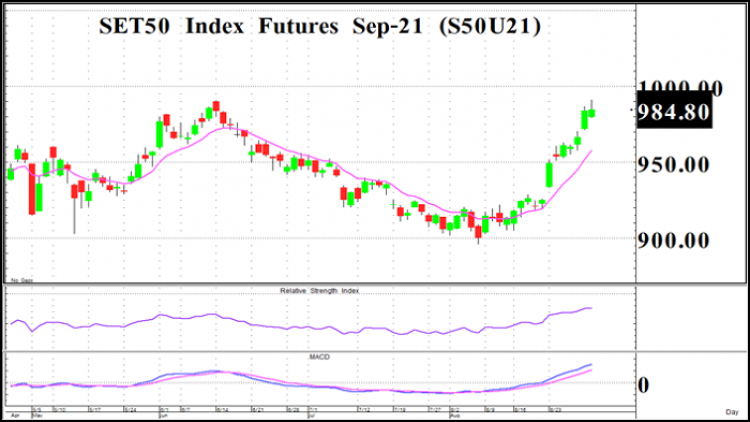
Task: Click the latest green candlestick near 984
Action: [592, 113]
